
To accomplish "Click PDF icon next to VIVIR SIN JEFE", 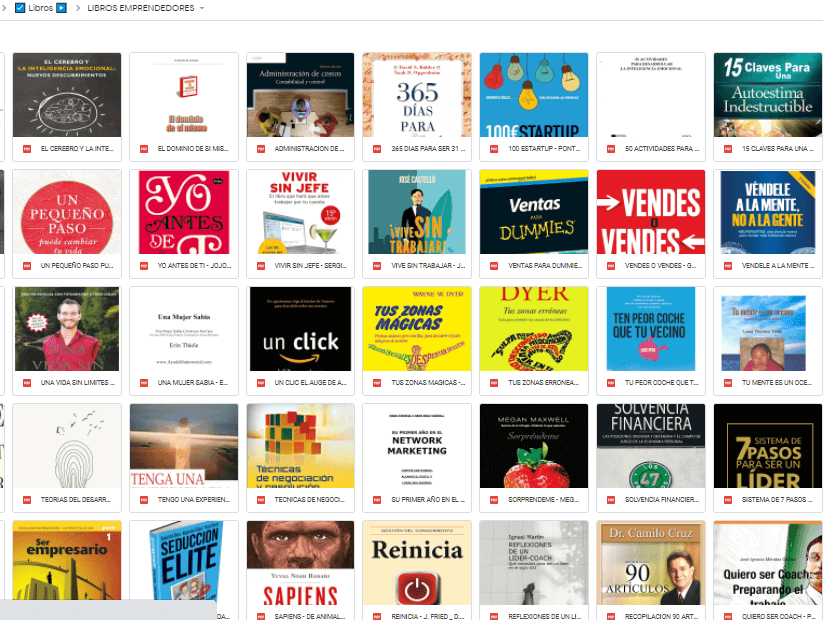I will click(261, 266).
